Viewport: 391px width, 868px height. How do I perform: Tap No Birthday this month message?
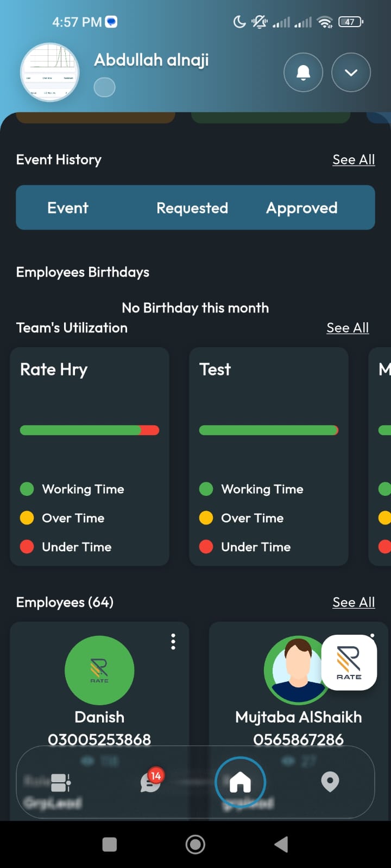195,308
